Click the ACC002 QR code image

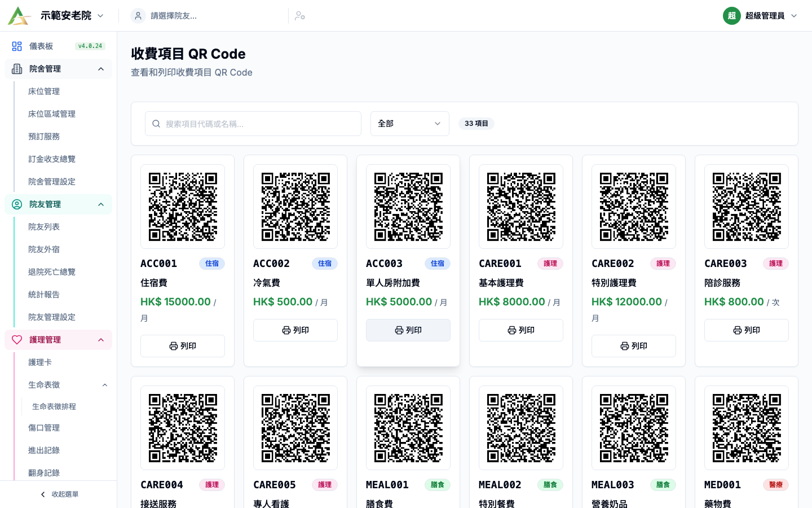click(x=295, y=207)
